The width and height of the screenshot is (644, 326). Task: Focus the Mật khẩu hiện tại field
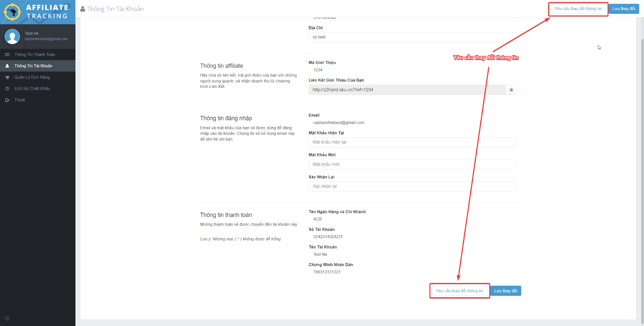point(413,142)
